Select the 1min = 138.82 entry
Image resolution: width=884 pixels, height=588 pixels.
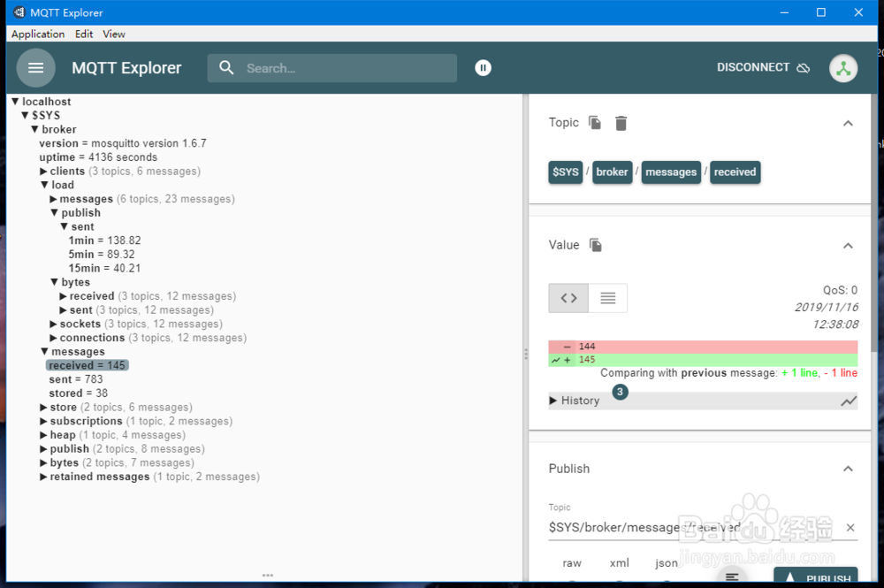tap(105, 241)
